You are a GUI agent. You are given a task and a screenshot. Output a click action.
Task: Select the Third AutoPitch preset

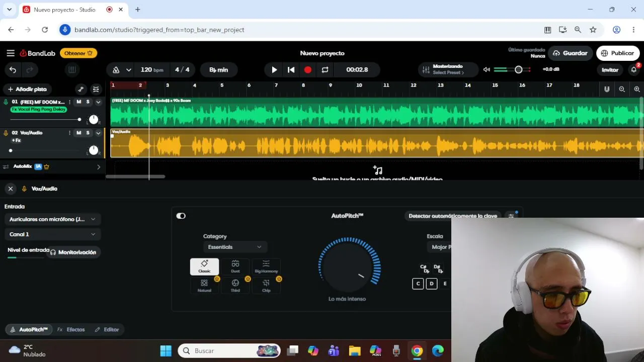[x=235, y=286]
